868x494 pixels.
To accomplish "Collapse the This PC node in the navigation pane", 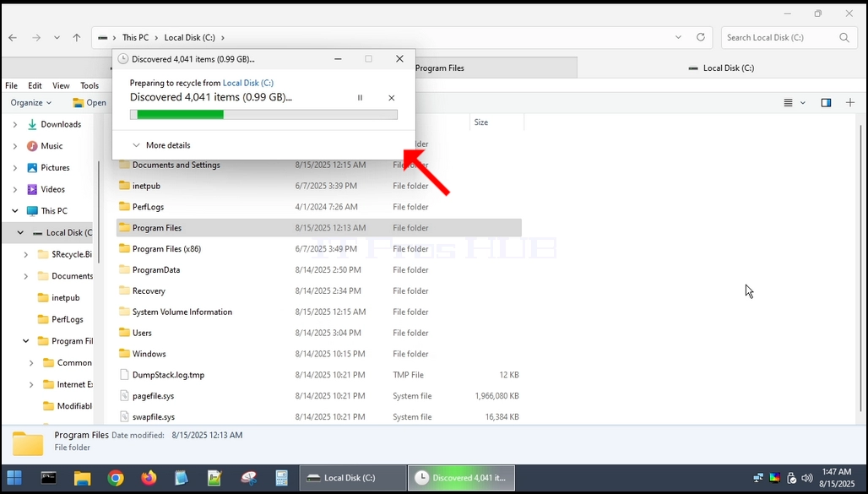I will coord(15,211).
